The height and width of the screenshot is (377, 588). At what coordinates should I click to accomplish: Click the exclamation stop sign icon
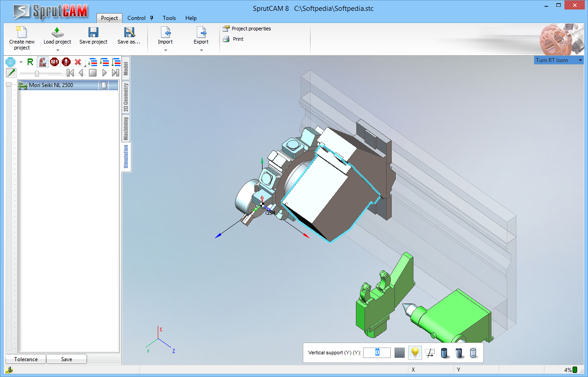[x=66, y=62]
